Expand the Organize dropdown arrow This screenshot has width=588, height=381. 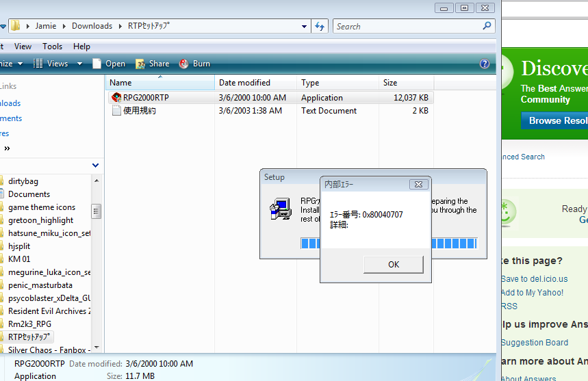21,64
